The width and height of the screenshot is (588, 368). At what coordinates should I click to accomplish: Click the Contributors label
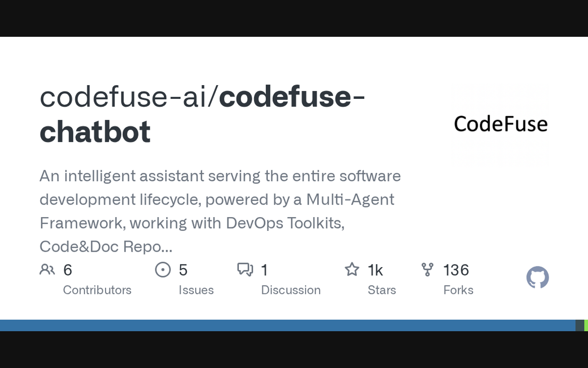tap(97, 290)
